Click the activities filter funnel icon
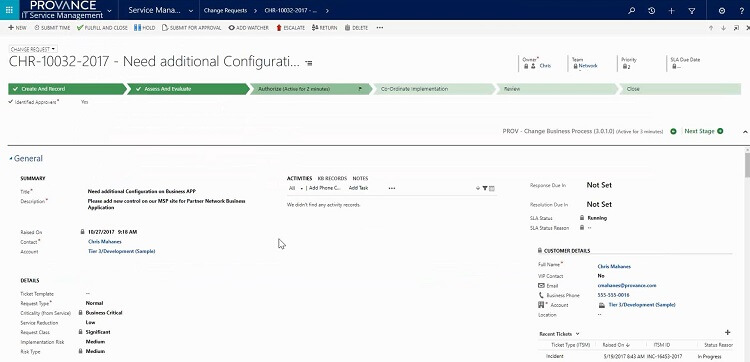This screenshot has width=750, height=362. coord(485,188)
